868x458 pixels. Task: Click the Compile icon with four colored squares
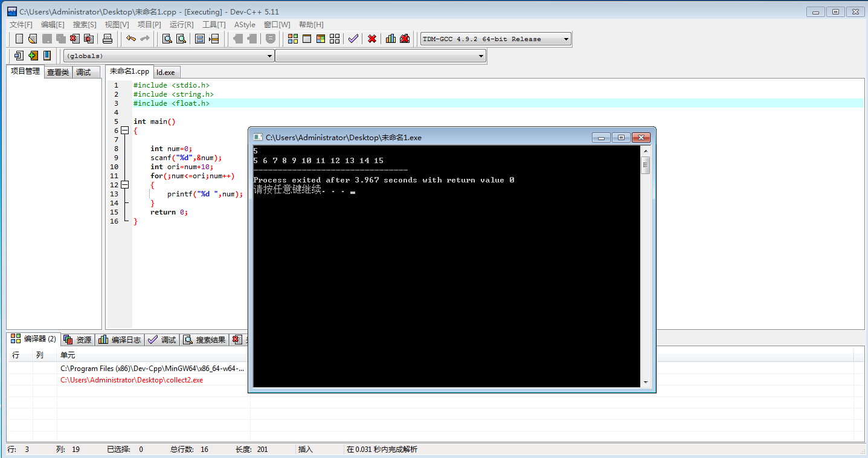(x=293, y=39)
